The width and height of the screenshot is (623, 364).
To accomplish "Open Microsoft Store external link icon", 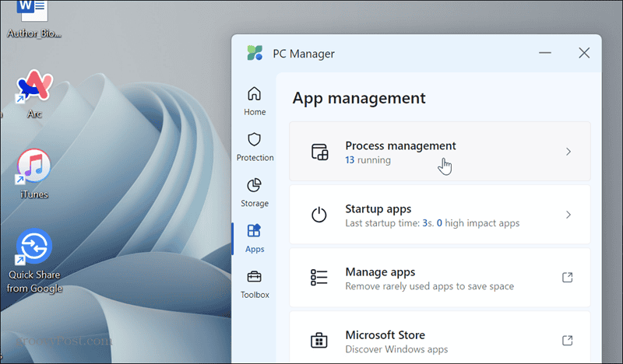I will click(x=568, y=340).
